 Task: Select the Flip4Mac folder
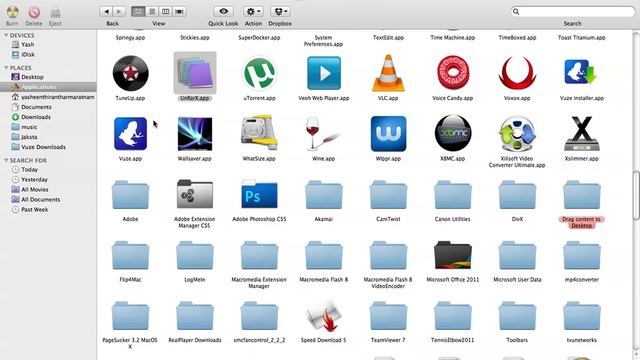click(130, 256)
